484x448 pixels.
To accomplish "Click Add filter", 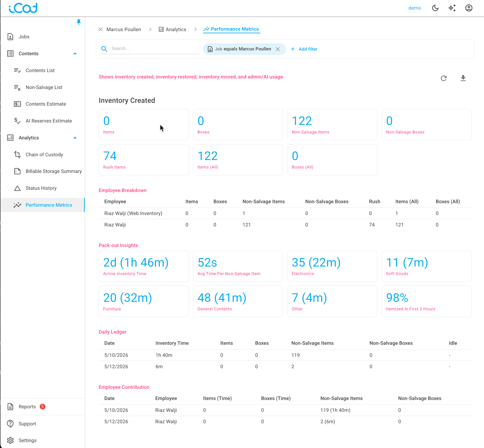I will (308, 49).
